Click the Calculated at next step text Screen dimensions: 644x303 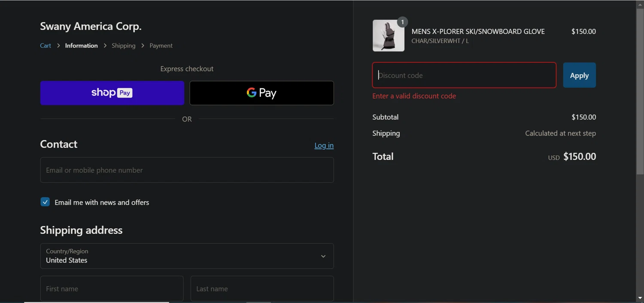point(560,133)
